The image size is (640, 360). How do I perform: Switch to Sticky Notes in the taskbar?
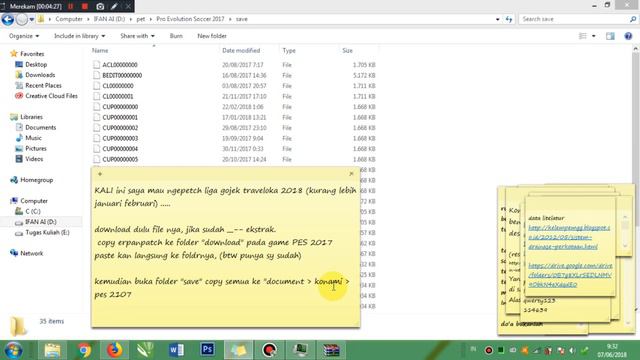pyautogui.click(x=238, y=350)
